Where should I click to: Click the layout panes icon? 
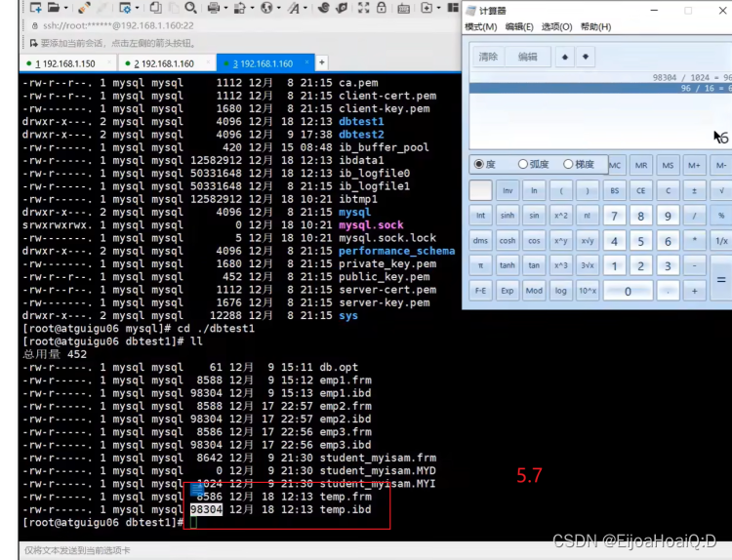click(x=453, y=8)
